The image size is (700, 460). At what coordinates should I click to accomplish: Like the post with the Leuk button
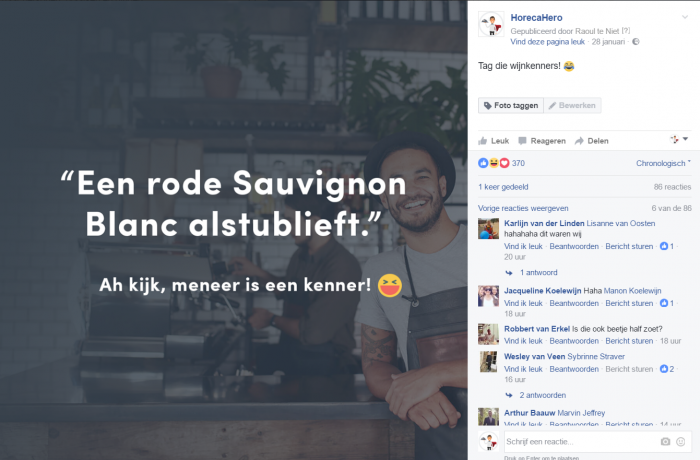[493, 141]
